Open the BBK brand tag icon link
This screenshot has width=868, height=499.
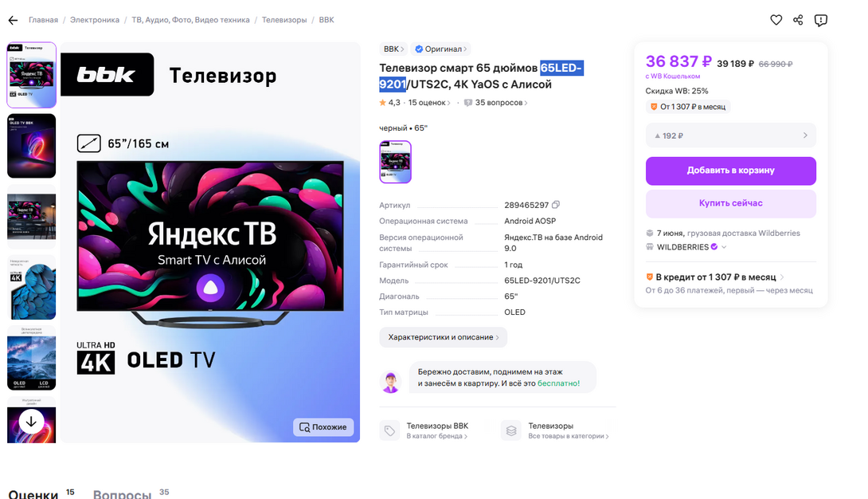(x=389, y=430)
